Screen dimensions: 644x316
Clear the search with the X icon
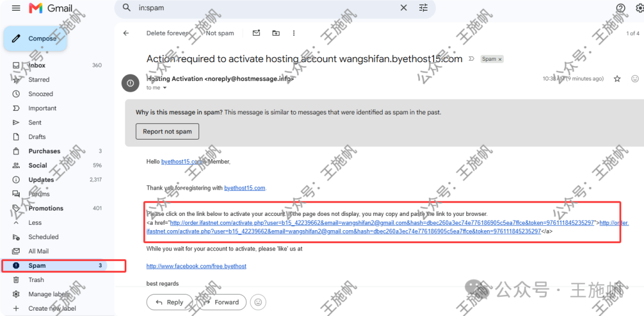(404, 8)
